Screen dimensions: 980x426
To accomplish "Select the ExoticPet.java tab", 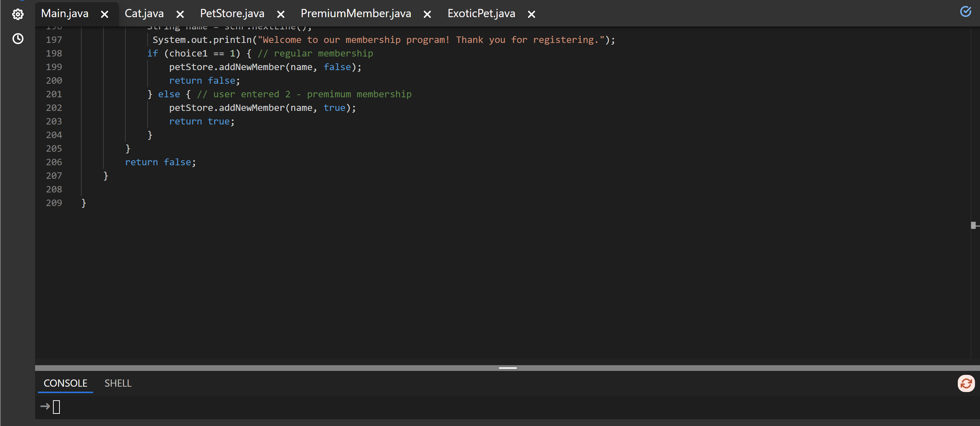I will click(481, 14).
